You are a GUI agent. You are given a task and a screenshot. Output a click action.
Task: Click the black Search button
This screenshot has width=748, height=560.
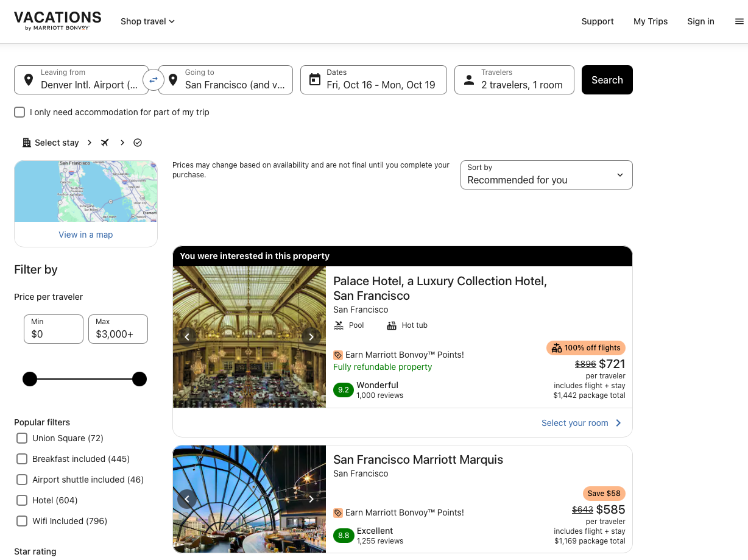(x=607, y=80)
